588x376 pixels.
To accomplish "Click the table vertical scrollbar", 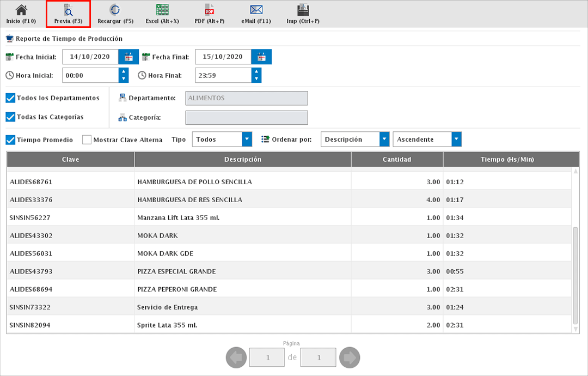I will (x=575, y=272).
